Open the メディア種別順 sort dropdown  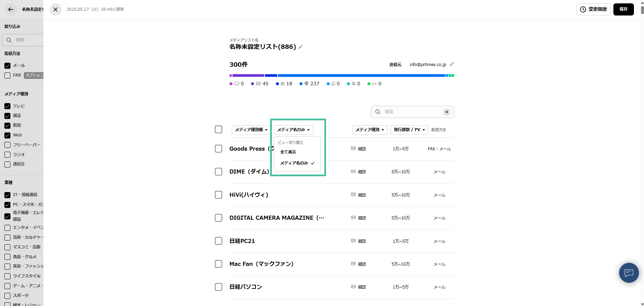pyautogui.click(x=251, y=130)
